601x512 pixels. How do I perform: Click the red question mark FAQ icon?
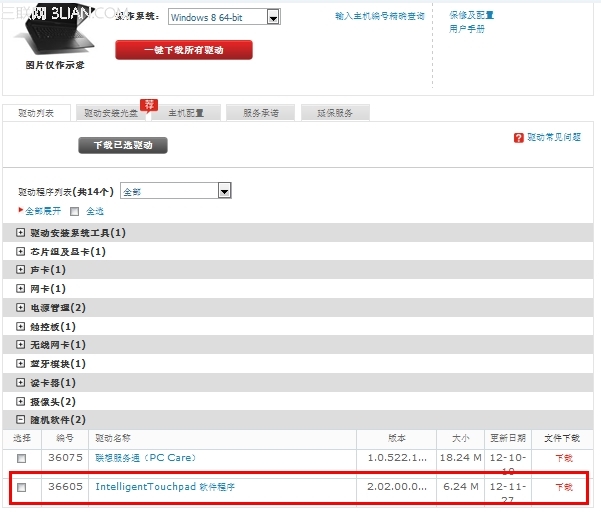(x=519, y=137)
